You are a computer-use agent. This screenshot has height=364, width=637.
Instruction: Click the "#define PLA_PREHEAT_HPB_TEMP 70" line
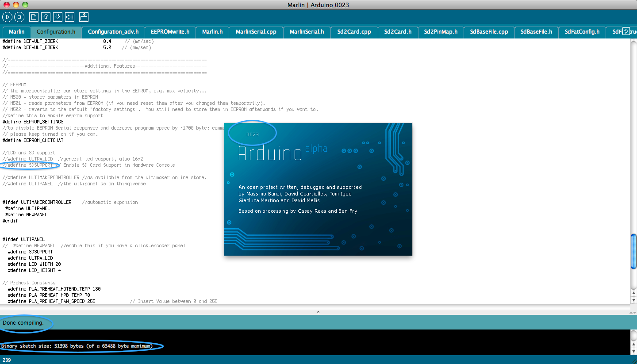[x=49, y=295]
